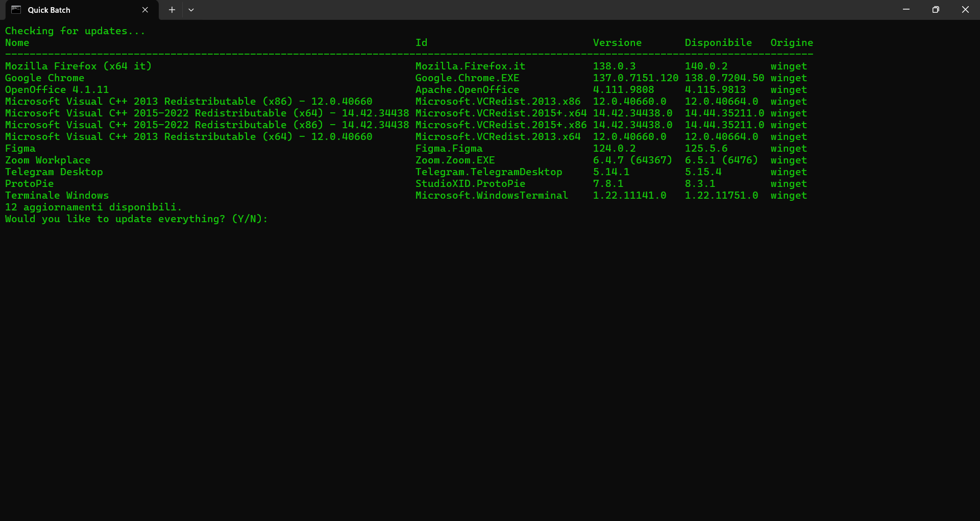The width and height of the screenshot is (980, 521).
Task: Click Windows Terminal available '1.22.11751.0'
Action: click(x=722, y=196)
